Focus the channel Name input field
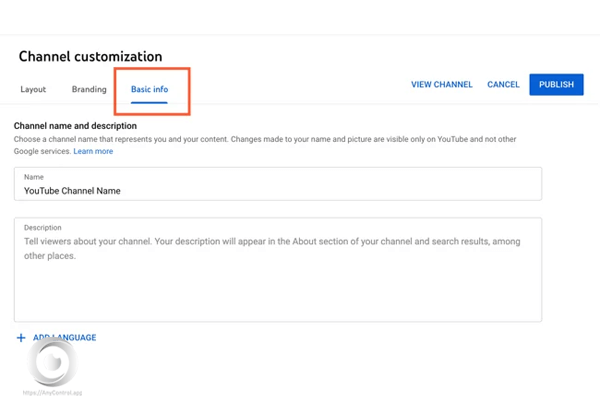Image resolution: width=600 pixels, height=400 pixels. point(278,184)
